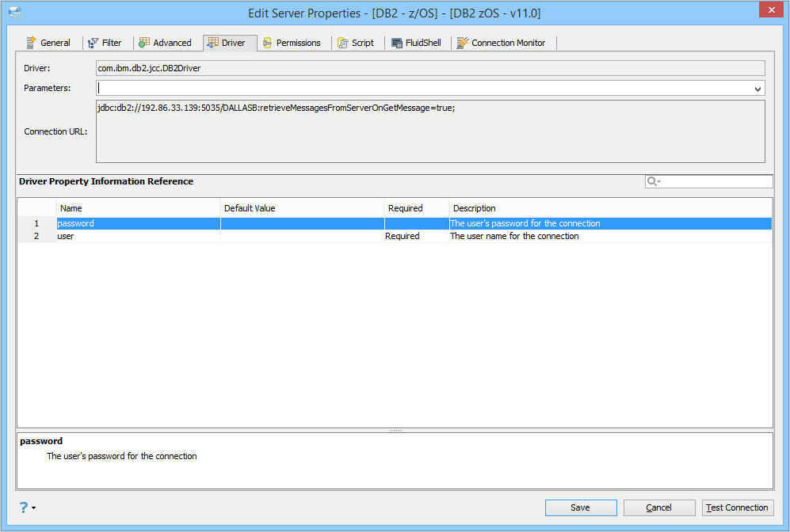This screenshot has height=532, width=790.
Task: Click the splitter grip above the detail pane
Action: tap(395, 431)
